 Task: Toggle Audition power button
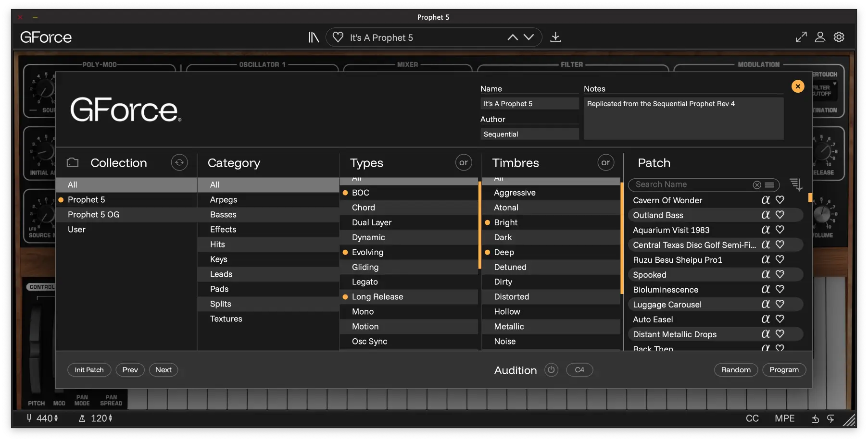(x=551, y=370)
